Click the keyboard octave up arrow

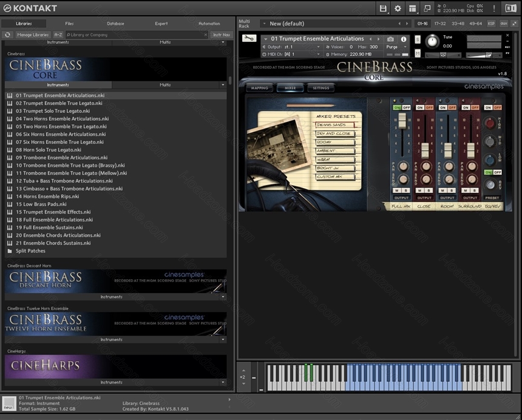[243, 370]
